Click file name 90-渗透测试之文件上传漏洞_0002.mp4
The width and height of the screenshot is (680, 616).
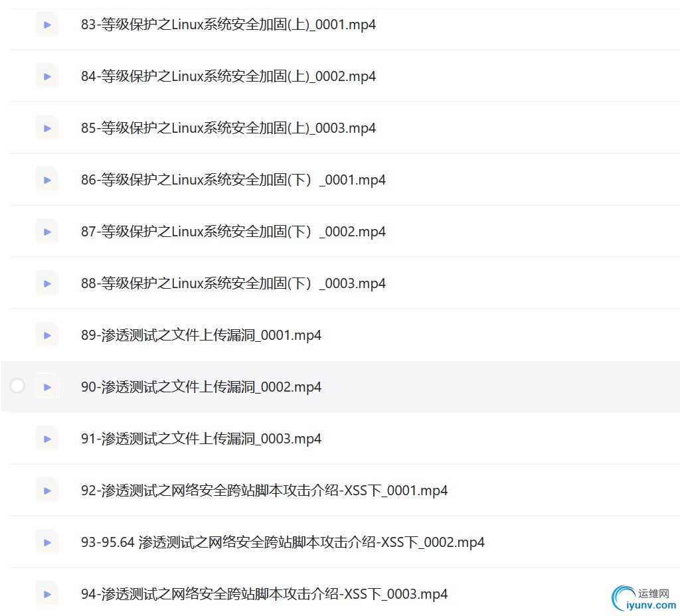tap(201, 387)
